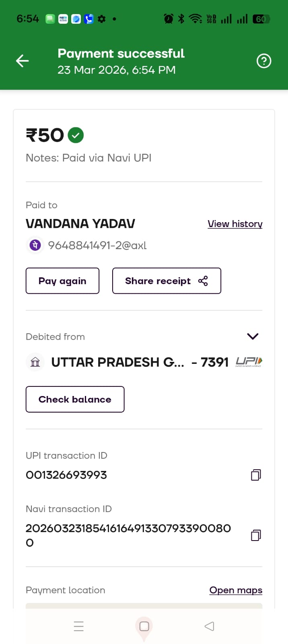Tap the payee name VANDANA YADAV
The height and width of the screenshot is (644, 288).
(x=80, y=224)
